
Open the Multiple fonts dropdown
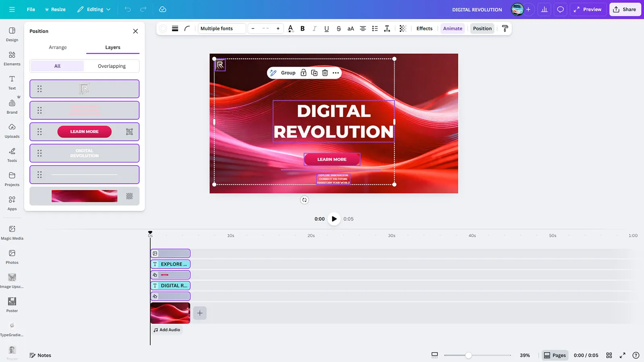221,29
